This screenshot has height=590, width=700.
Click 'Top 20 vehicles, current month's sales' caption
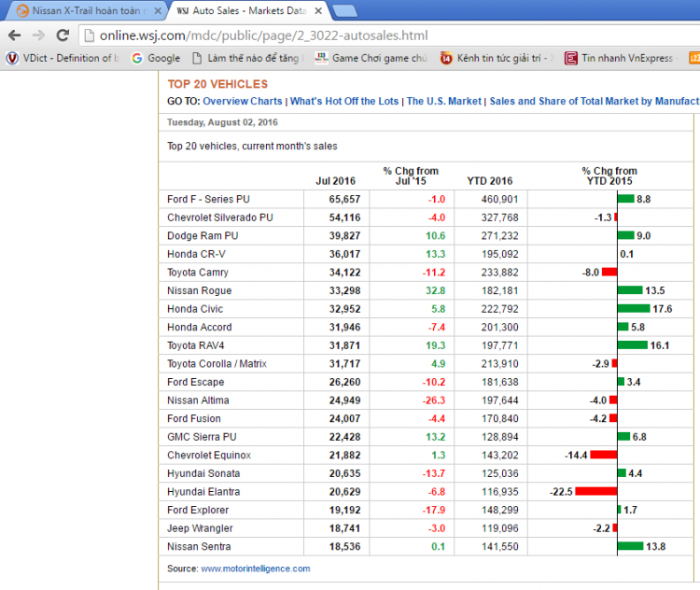coord(252,147)
